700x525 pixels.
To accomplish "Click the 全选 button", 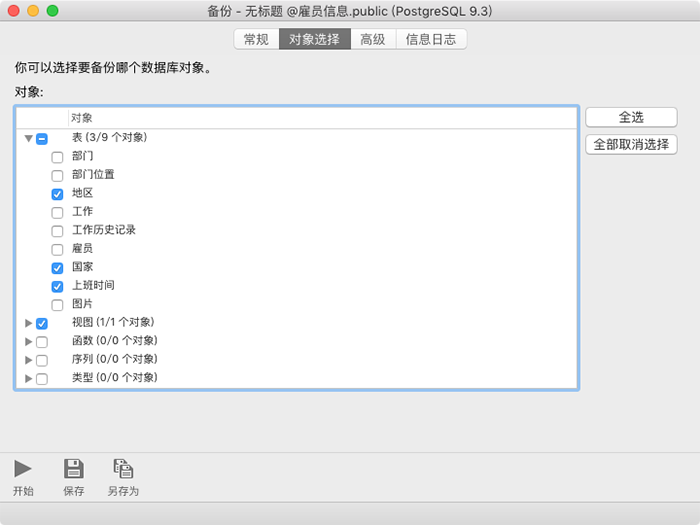I will pyautogui.click(x=631, y=117).
